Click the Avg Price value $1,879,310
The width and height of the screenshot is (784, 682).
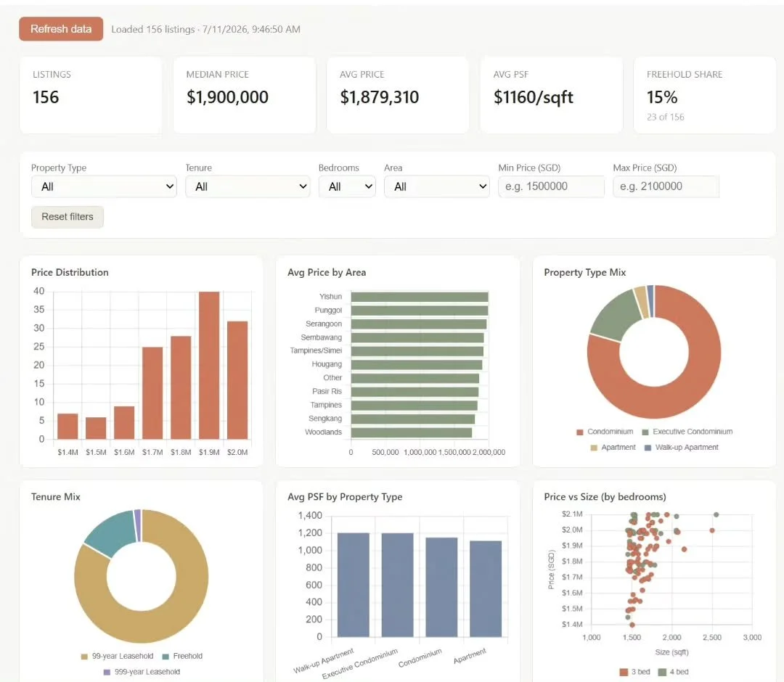380,97
